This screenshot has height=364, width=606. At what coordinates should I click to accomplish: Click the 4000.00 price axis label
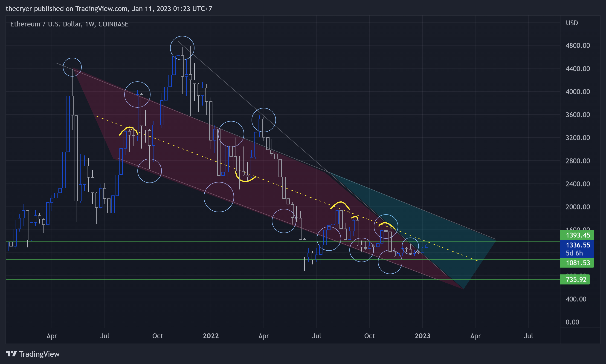click(x=577, y=92)
